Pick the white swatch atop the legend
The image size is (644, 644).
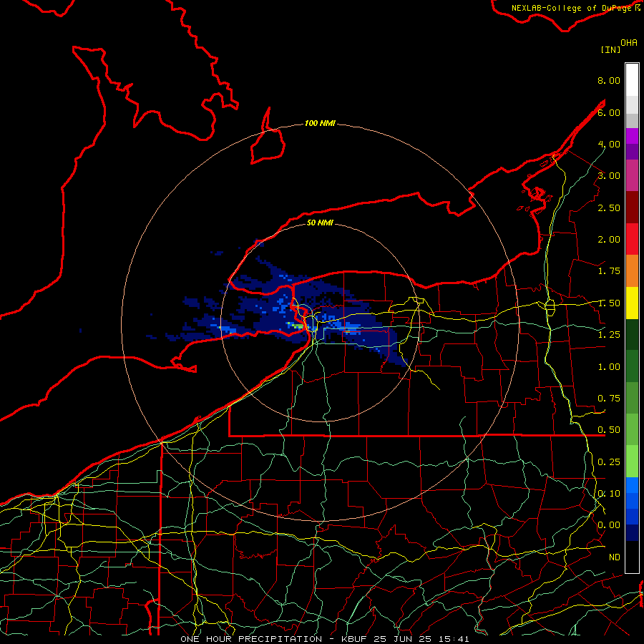(x=632, y=79)
